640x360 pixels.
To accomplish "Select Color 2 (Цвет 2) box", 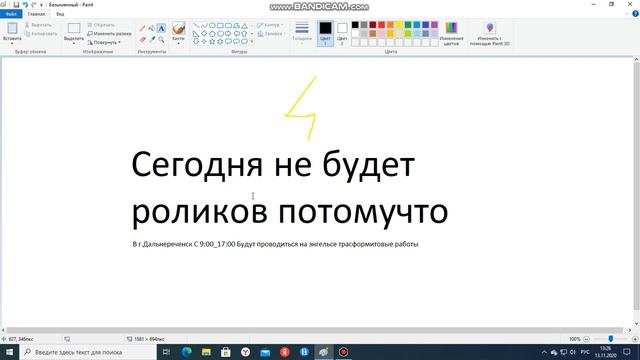I will coord(342,33).
